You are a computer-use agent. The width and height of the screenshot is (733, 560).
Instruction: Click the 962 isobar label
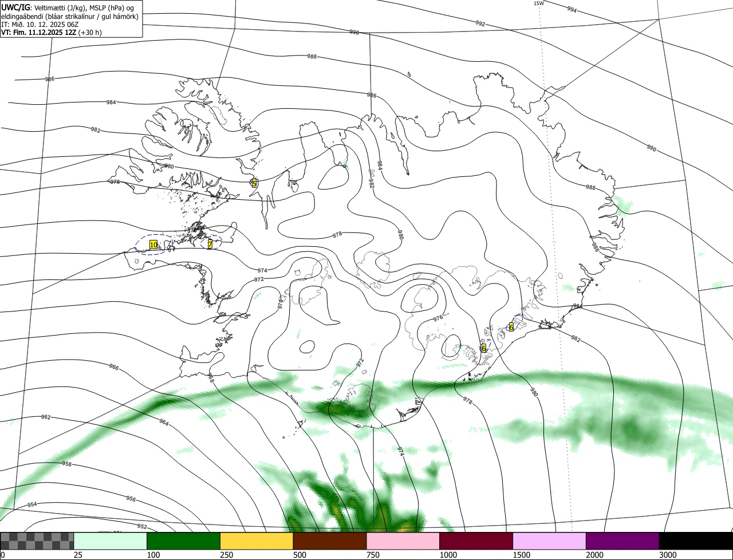46,417
